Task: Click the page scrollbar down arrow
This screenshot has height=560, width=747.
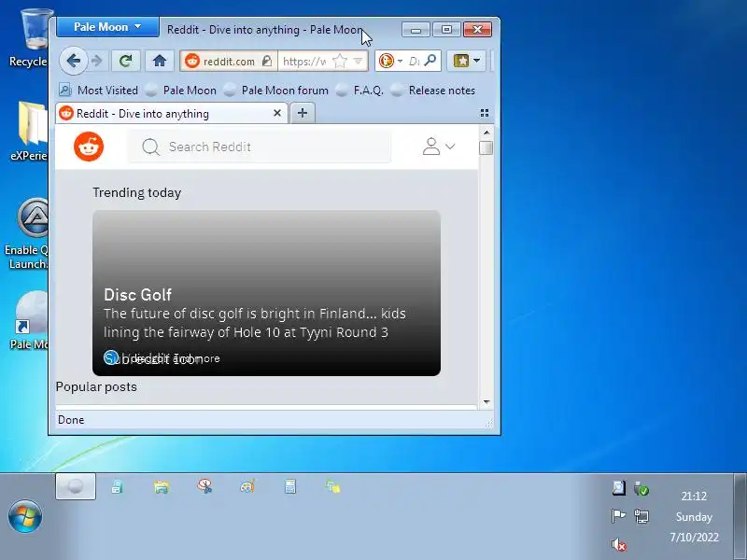Action: (x=486, y=402)
